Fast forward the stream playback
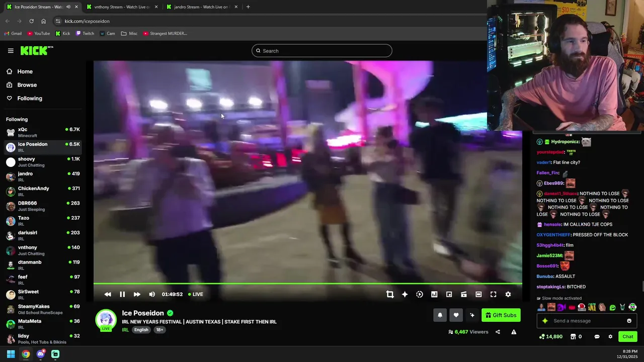The width and height of the screenshot is (644, 362). point(137,294)
